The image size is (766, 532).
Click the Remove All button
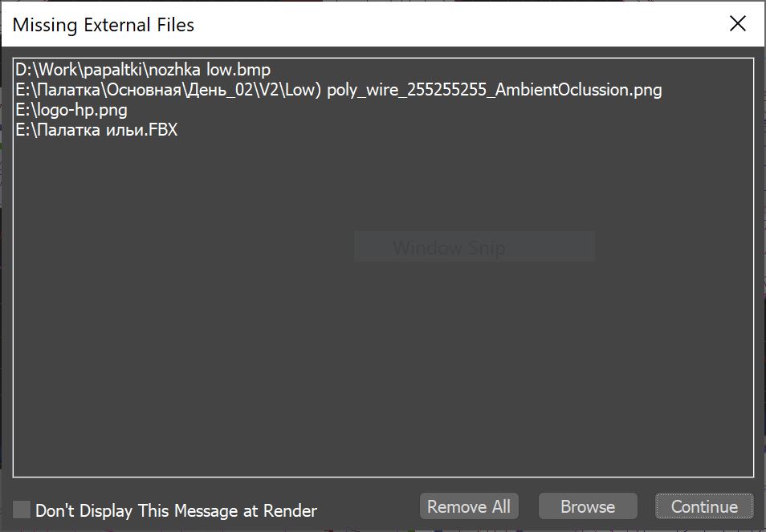point(469,506)
